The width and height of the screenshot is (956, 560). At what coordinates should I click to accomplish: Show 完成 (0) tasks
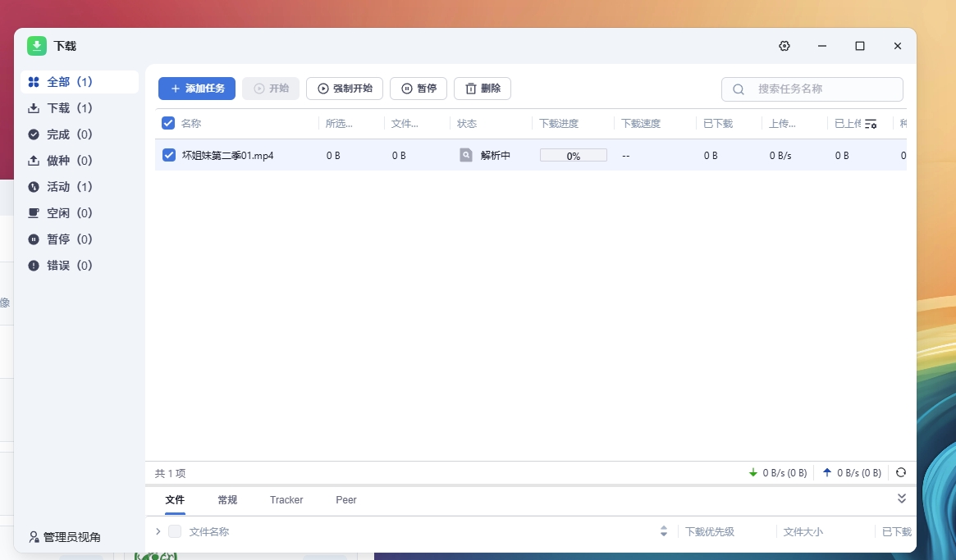click(x=80, y=134)
